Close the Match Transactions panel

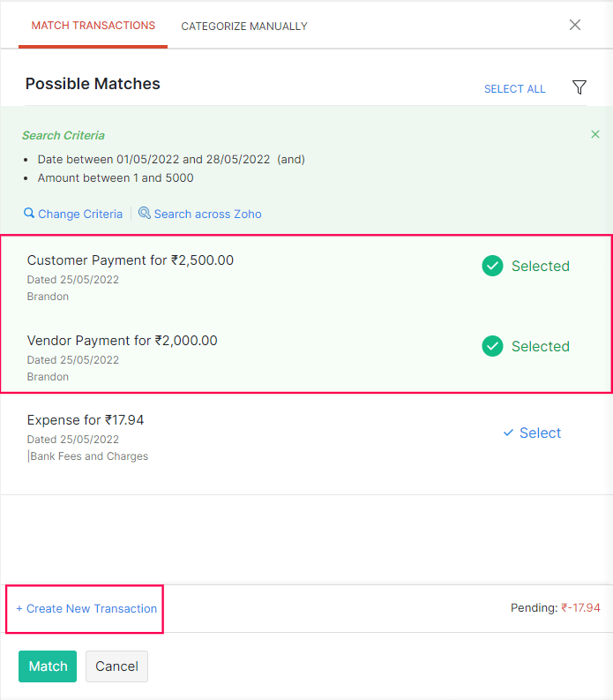(575, 25)
